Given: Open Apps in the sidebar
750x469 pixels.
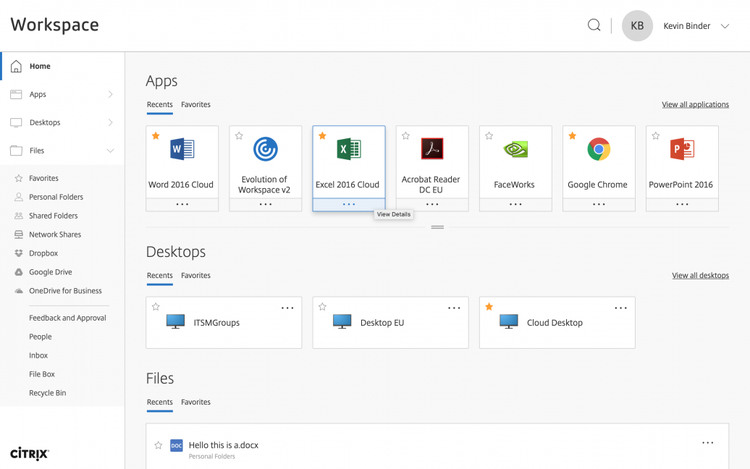Looking at the screenshot, I should (38, 94).
